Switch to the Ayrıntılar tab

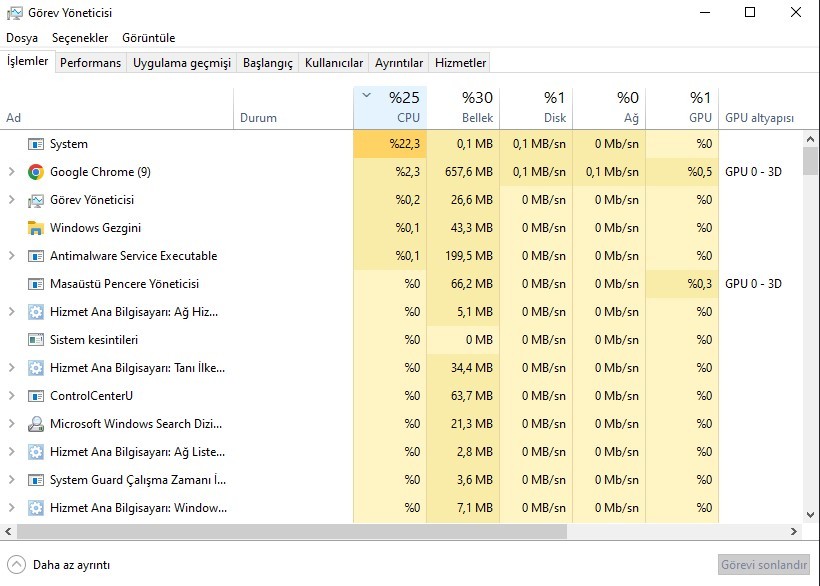[x=398, y=63]
